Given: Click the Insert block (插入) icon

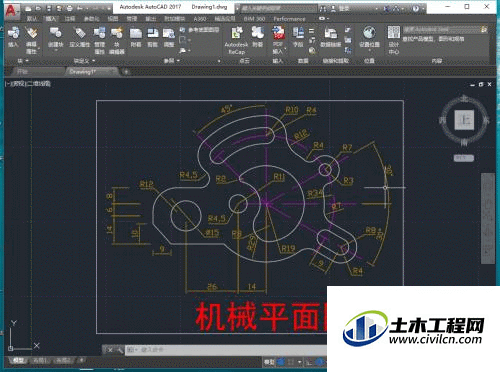Looking at the screenshot, I should click(13, 37).
